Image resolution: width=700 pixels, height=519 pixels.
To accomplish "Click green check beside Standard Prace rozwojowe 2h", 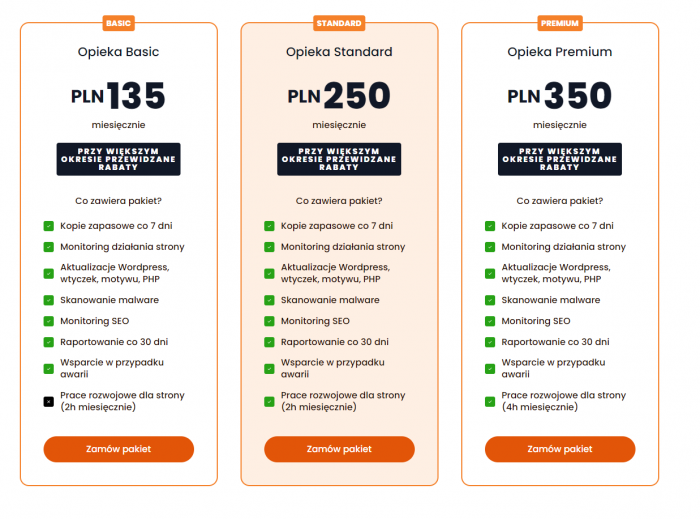I will [269, 401].
